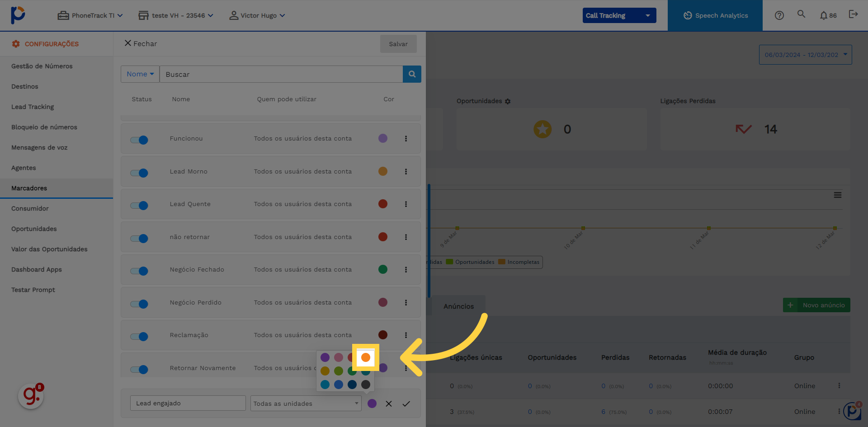Choose the black color in the picker
The width and height of the screenshot is (868, 427).
[x=366, y=385]
